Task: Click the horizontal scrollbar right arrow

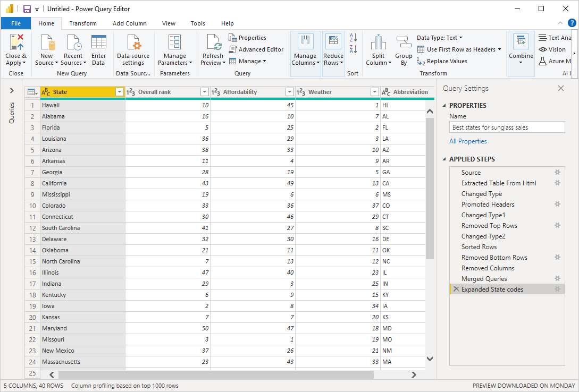Action: [414, 374]
